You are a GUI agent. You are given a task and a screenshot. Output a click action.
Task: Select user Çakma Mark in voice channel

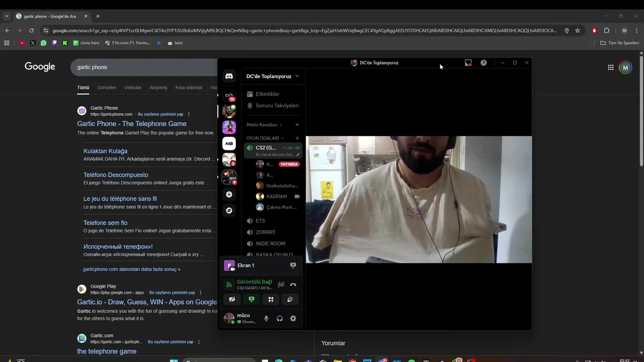pyautogui.click(x=277, y=207)
